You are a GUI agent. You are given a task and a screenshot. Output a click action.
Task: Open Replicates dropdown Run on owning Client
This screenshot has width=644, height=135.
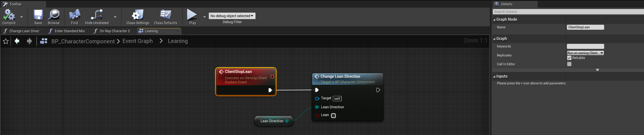pyautogui.click(x=585, y=53)
